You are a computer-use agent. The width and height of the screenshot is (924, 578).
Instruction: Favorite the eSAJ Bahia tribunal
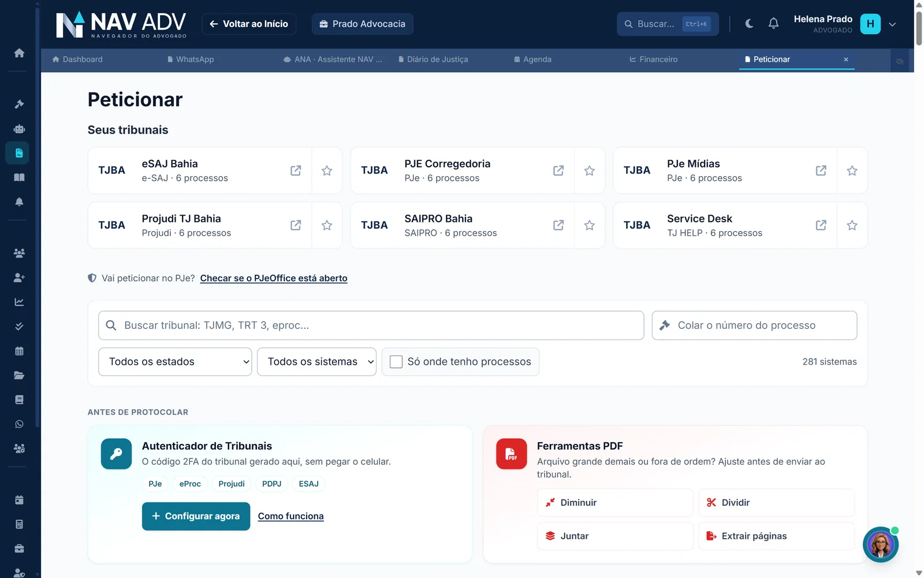pyautogui.click(x=327, y=171)
